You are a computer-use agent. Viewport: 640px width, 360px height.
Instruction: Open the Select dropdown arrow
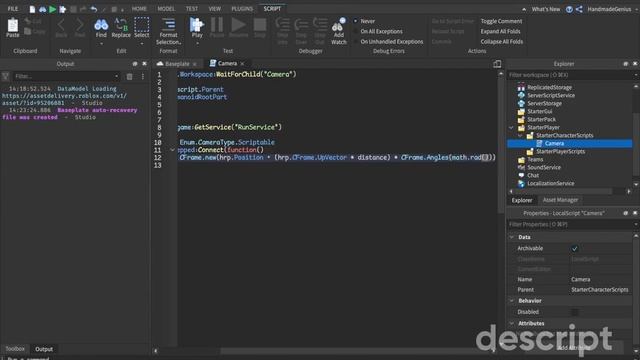point(142,43)
